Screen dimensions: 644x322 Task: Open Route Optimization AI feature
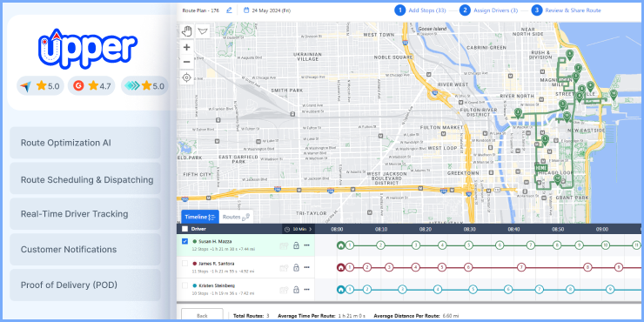pos(85,143)
